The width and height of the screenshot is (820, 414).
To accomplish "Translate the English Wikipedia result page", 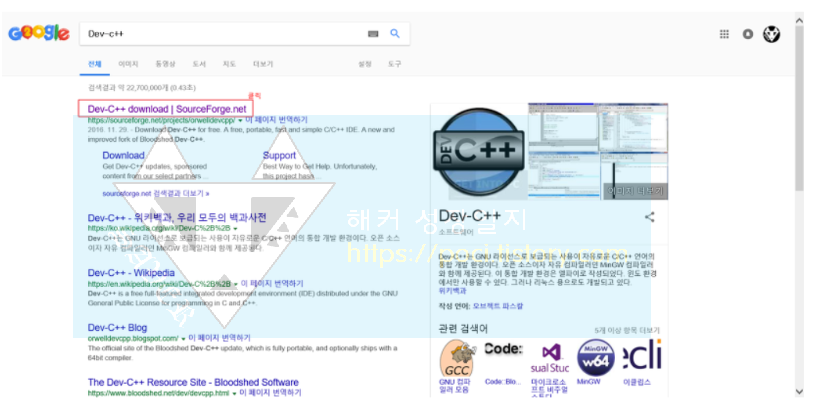I will [272, 283].
